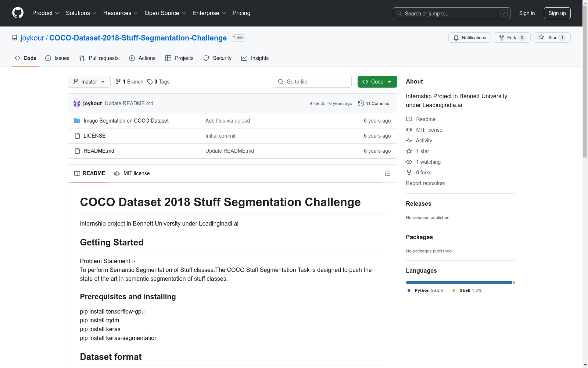Open the Initial commit message link
The width and height of the screenshot is (588, 368).
[220, 136]
